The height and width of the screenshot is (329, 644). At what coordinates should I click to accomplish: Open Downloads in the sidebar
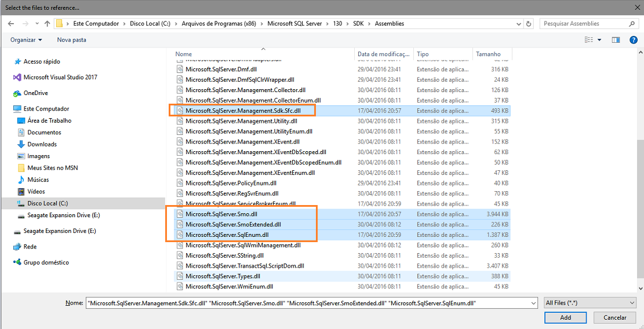(x=42, y=144)
